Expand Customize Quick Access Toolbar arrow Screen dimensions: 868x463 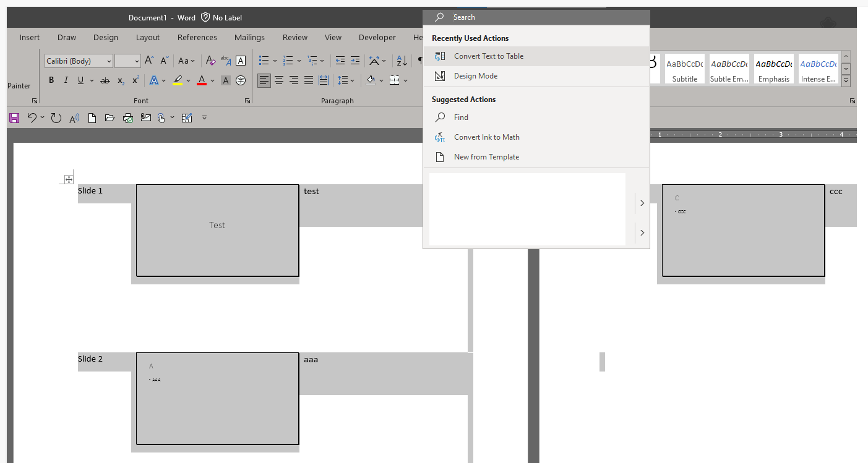(204, 117)
